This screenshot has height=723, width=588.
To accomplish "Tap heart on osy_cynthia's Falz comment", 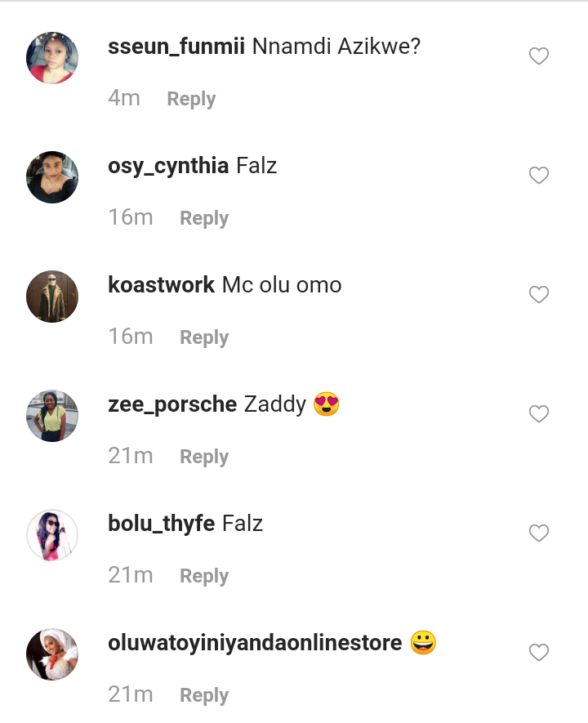I will coord(538,176).
